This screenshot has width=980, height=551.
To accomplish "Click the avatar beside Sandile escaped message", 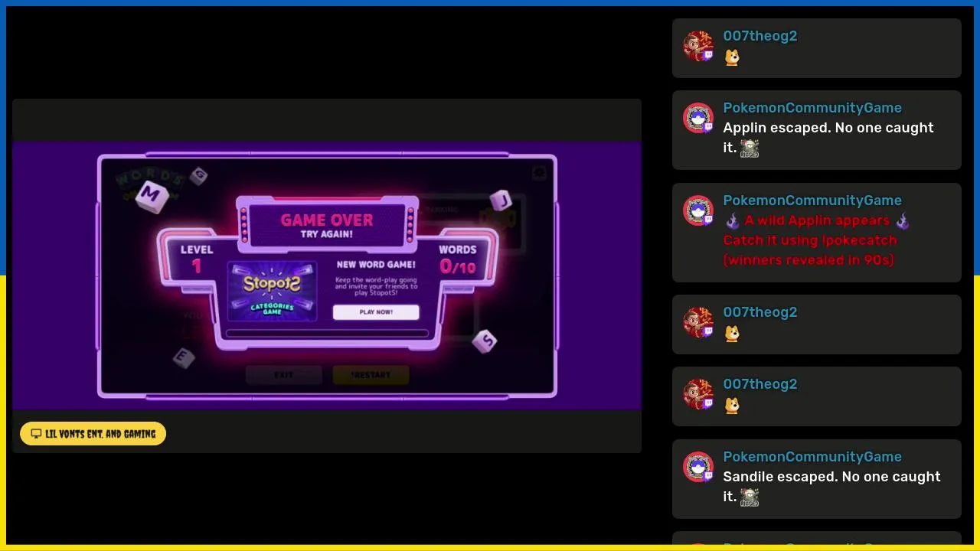I will pos(697,467).
